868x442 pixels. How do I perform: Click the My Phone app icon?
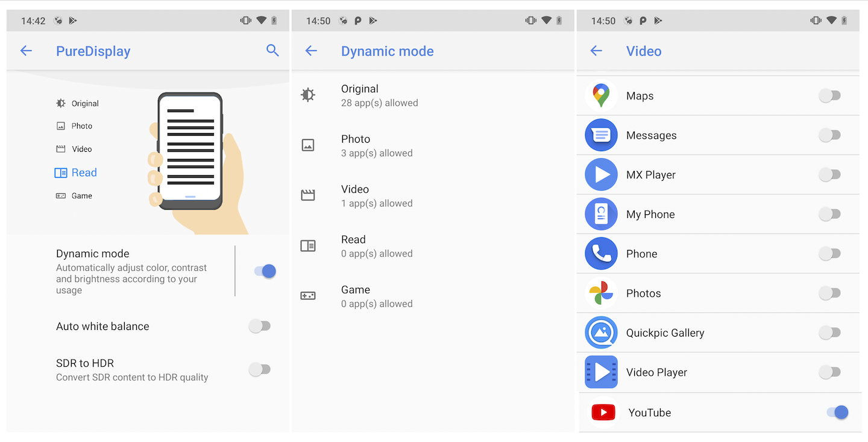[x=601, y=214]
